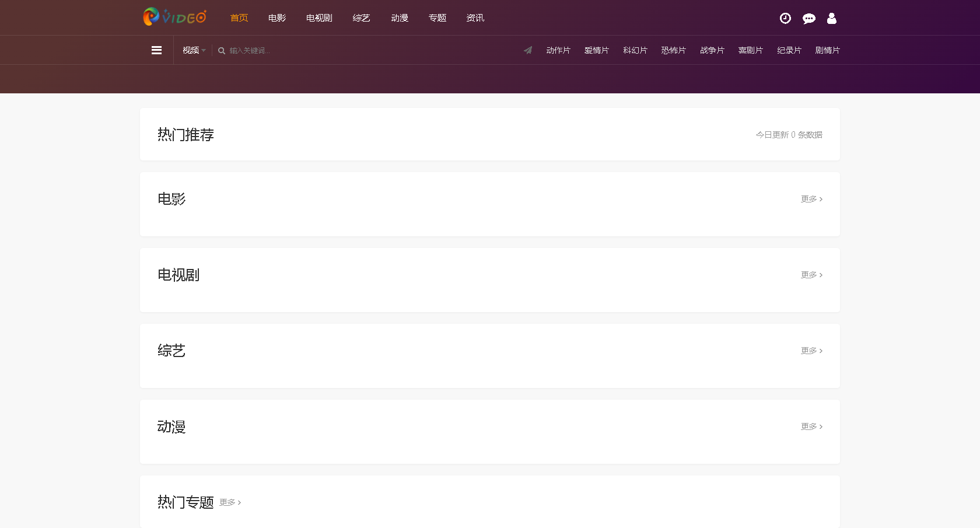
Task: Expand 动漫 section with its 更多 chevron
Action: point(811,426)
